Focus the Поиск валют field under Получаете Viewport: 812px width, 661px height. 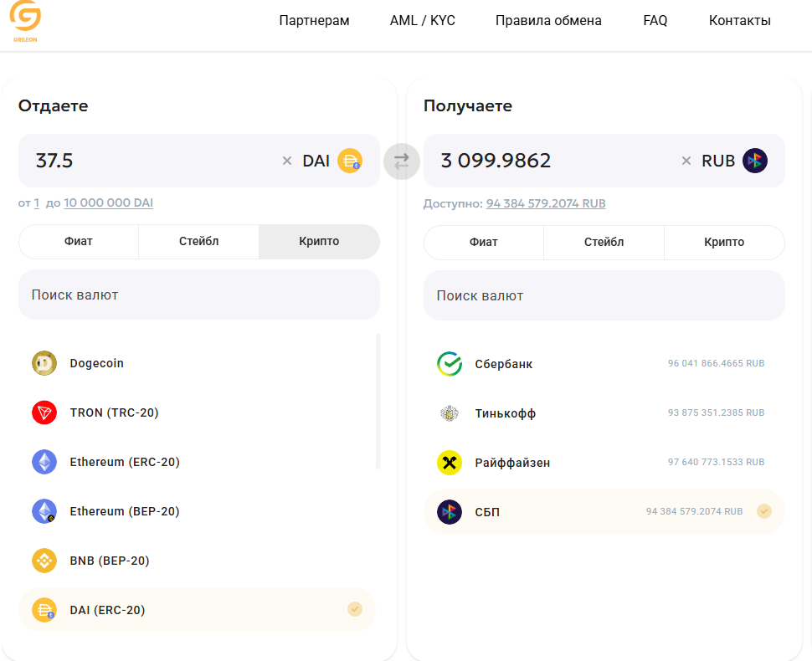[604, 295]
